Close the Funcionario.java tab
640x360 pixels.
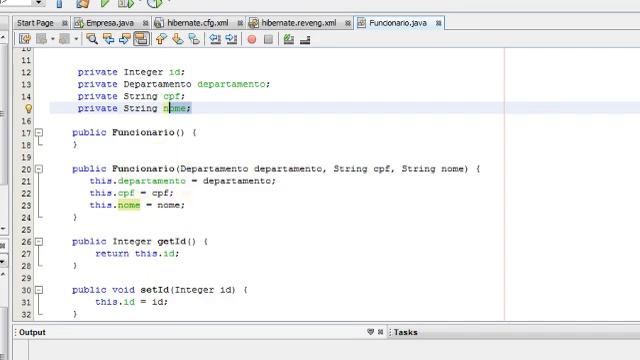tap(438, 23)
